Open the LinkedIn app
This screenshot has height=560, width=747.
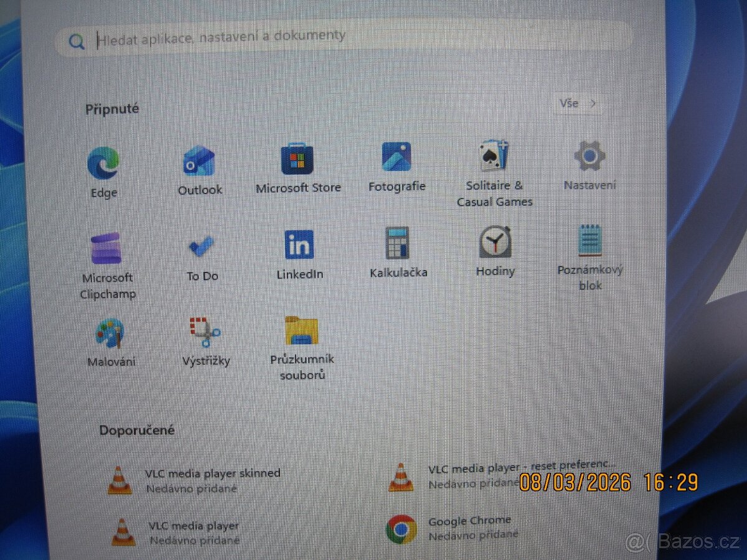(x=299, y=246)
